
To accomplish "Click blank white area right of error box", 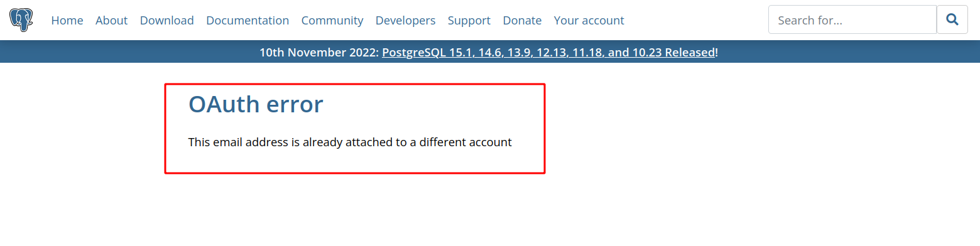I will point(754,138).
